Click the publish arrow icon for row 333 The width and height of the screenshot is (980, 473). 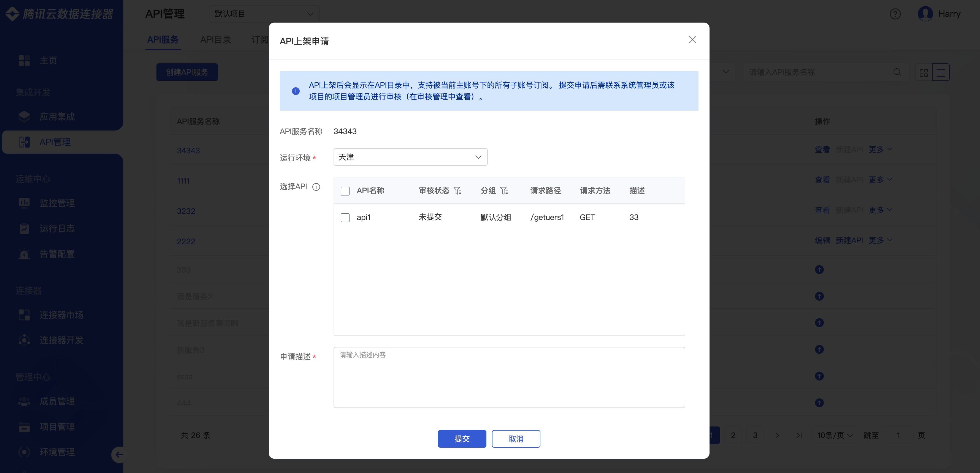(x=819, y=270)
